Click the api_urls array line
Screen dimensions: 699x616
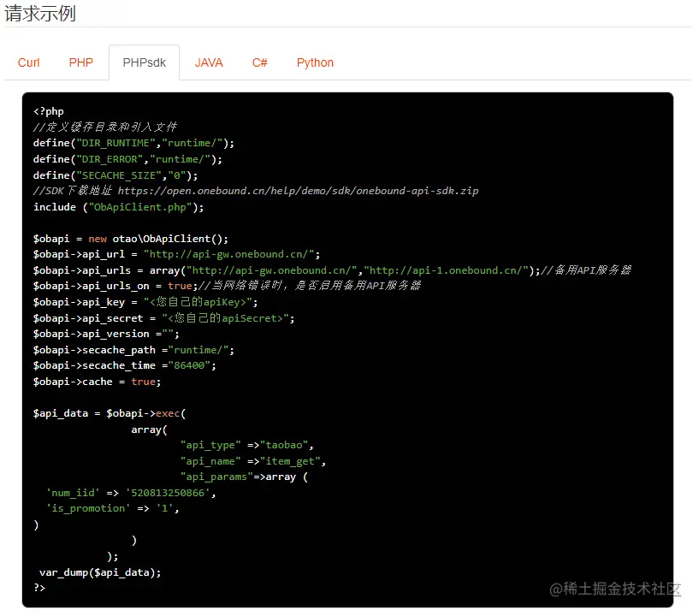coord(333,270)
